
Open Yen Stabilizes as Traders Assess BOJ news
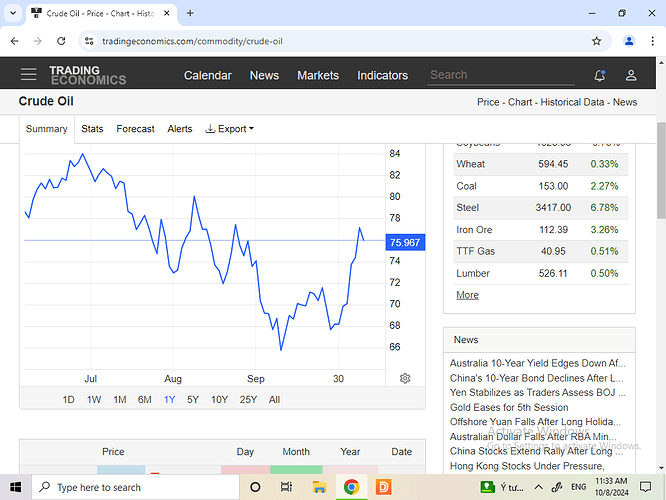click(537, 393)
